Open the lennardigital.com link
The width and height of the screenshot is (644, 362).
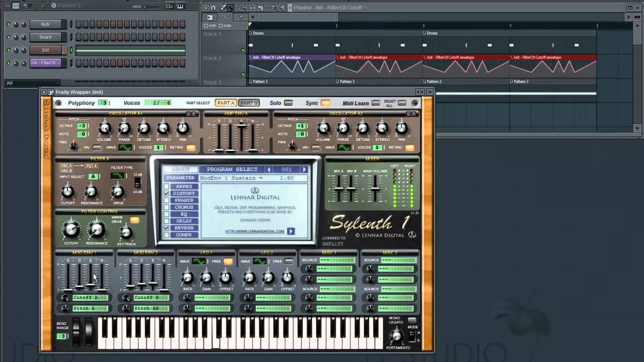(255, 231)
